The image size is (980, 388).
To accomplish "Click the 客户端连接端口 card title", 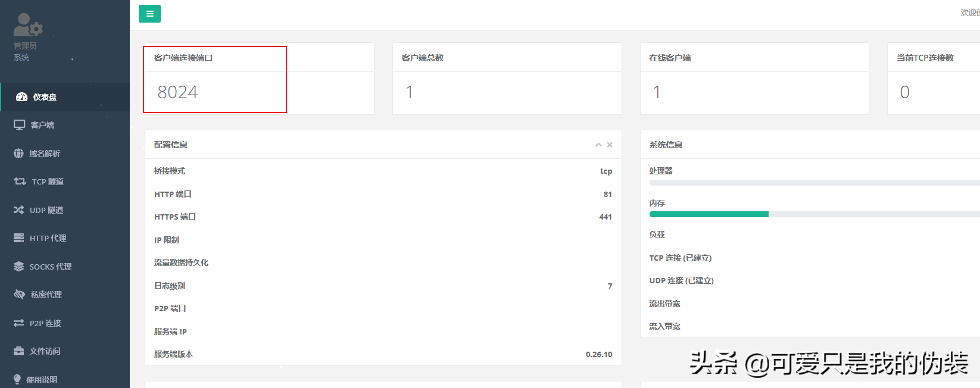I will [183, 58].
